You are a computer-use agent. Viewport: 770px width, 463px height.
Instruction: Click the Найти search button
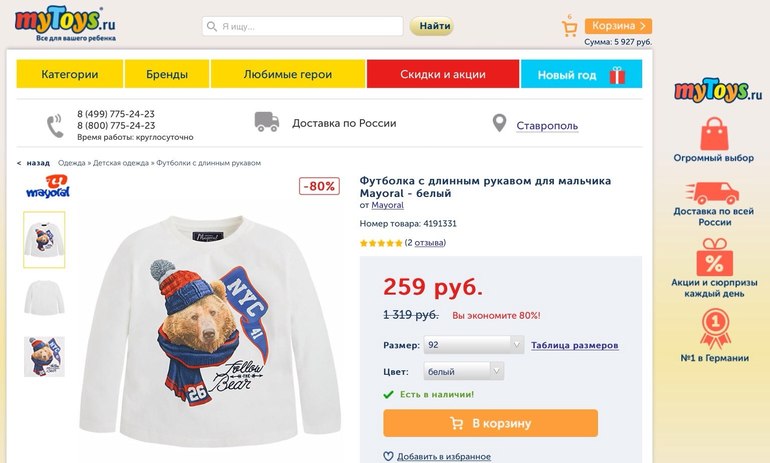click(x=431, y=26)
